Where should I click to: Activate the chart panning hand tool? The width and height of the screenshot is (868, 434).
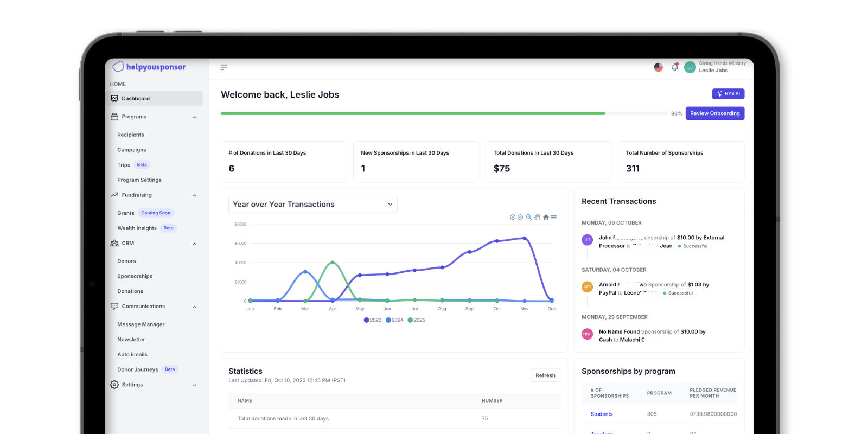[537, 217]
